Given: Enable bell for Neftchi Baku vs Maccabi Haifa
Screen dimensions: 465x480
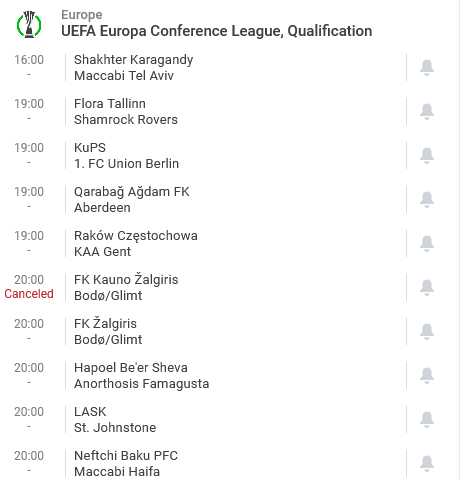Looking at the screenshot, I should pyautogui.click(x=427, y=464).
